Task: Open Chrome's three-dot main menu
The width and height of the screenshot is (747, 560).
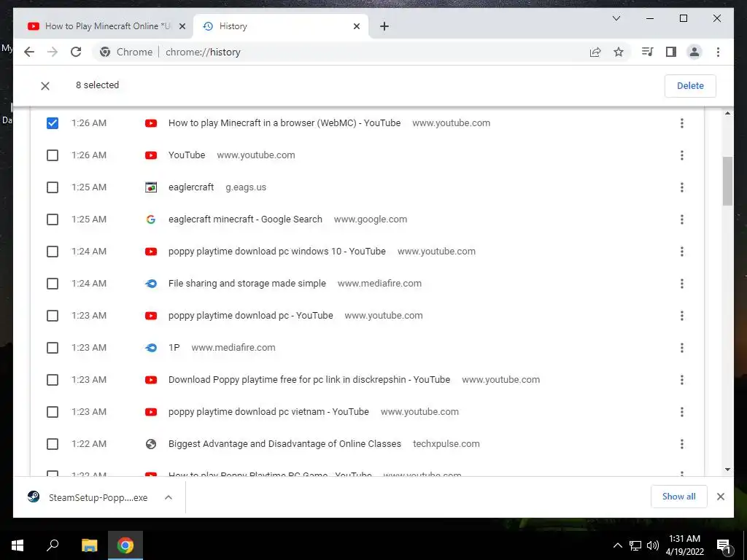Action: point(718,52)
